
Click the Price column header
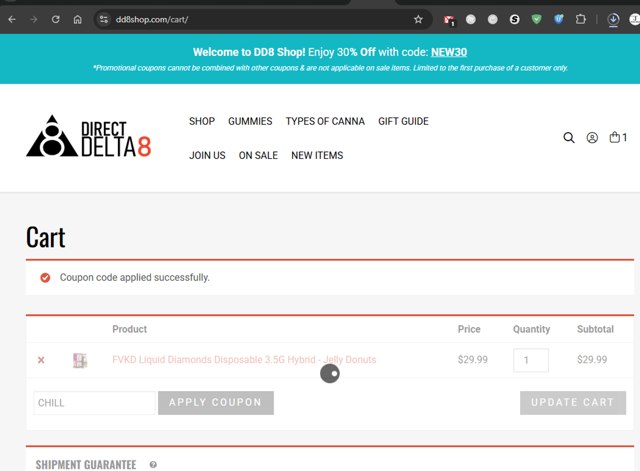coord(469,329)
